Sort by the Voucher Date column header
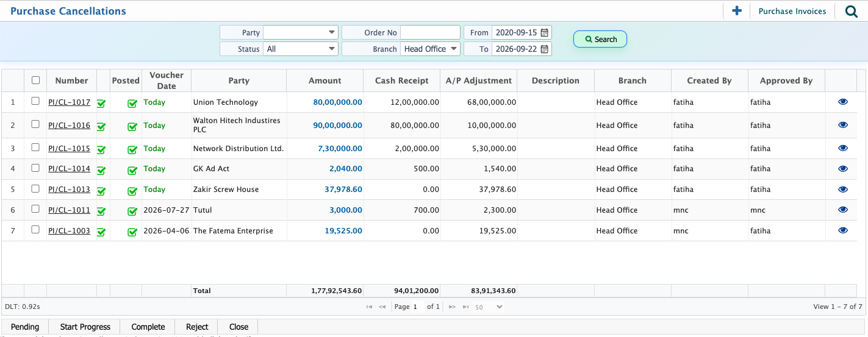Image resolution: width=868 pixels, height=337 pixels. point(167,80)
